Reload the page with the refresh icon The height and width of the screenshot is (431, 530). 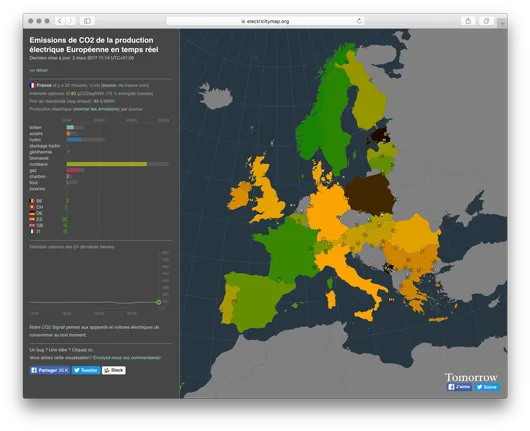[359, 21]
